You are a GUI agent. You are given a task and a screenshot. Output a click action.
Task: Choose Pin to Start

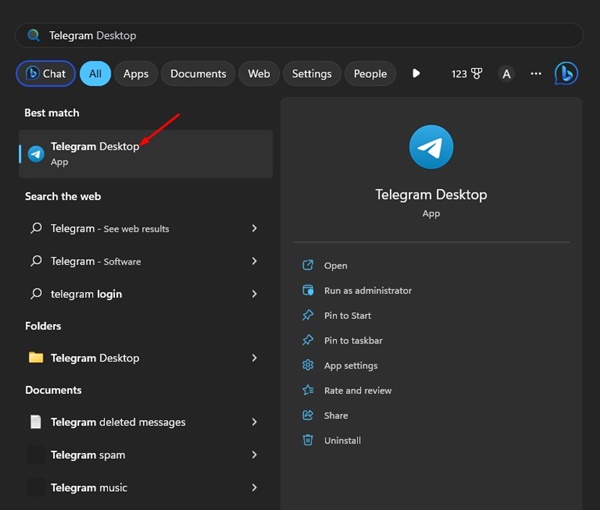(x=347, y=316)
